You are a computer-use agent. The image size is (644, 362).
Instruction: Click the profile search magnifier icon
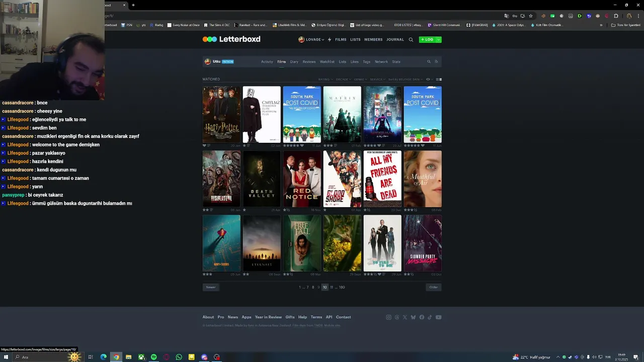point(429,62)
